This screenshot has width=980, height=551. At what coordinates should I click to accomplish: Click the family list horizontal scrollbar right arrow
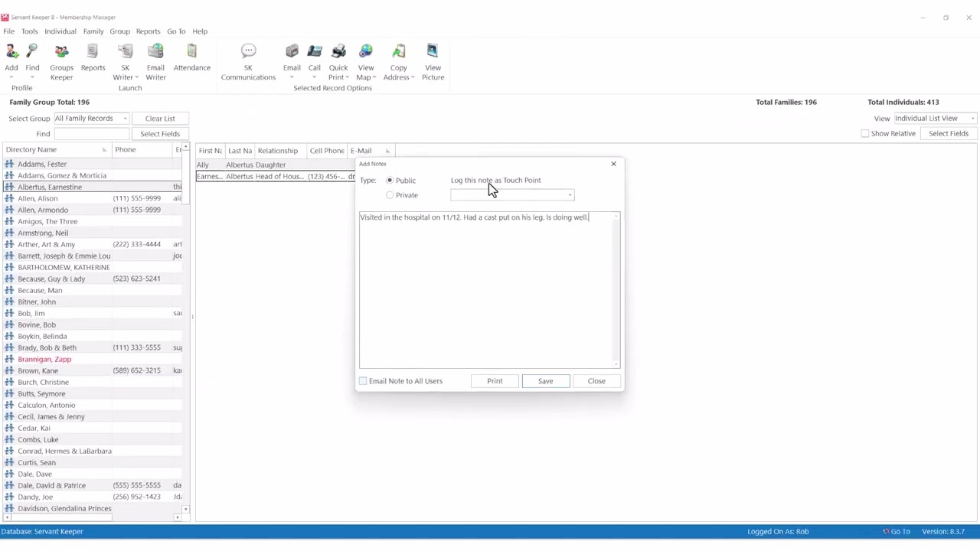(178, 518)
